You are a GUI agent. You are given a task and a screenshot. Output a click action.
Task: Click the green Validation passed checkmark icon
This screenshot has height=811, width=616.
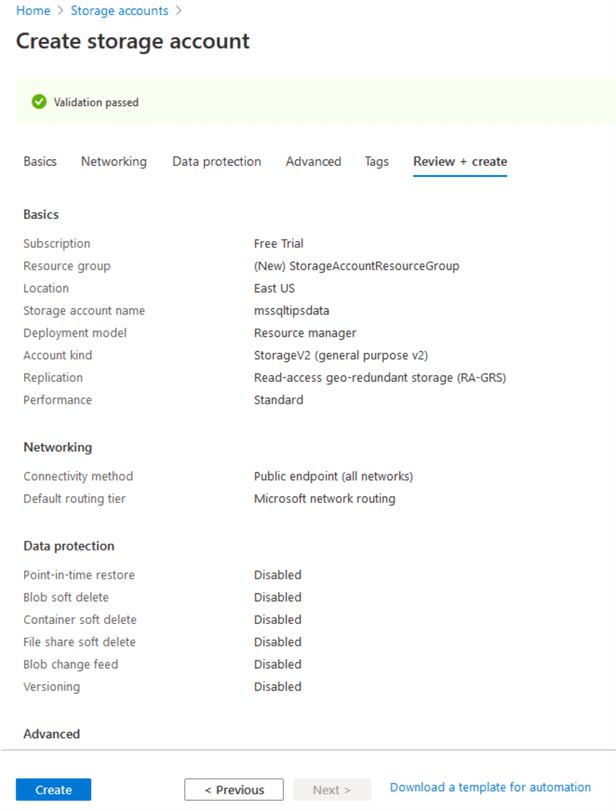(39, 102)
